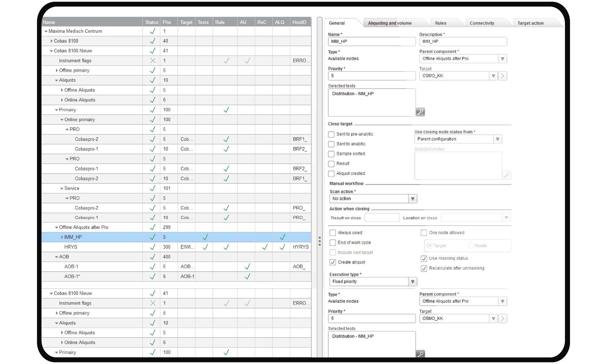Click the magnifier icon beside Selected nodes
The image size is (607, 364).
pyautogui.click(x=506, y=175)
